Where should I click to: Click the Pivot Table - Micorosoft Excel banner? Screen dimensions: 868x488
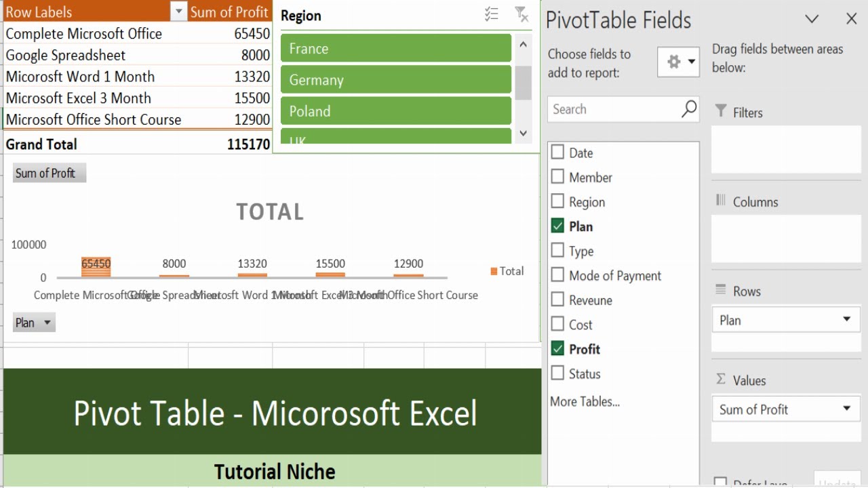[273, 412]
